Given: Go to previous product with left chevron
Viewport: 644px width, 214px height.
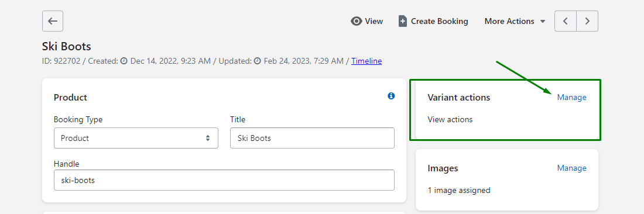Looking at the screenshot, I should pyautogui.click(x=566, y=21).
